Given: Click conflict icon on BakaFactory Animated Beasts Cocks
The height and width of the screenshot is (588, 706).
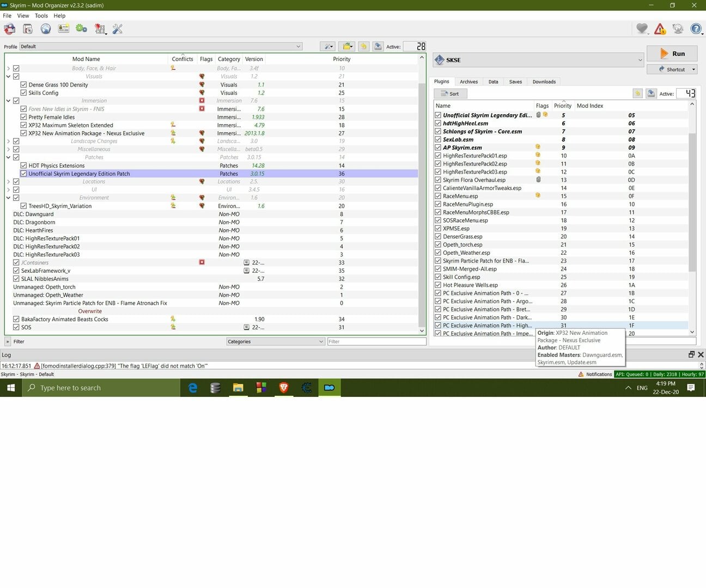Looking at the screenshot, I should click(173, 319).
